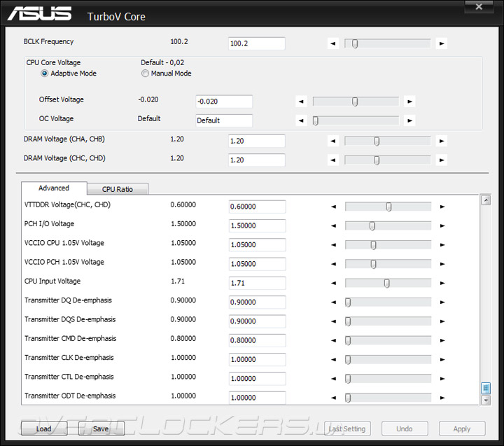
Task: Click Transmitter ODT De-emphasis input field
Action: tap(257, 398)
